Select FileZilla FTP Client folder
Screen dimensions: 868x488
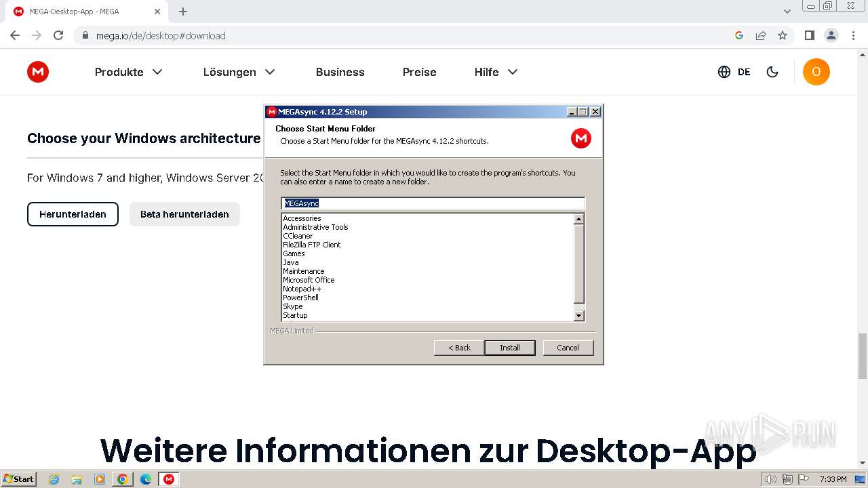(x=312, y=245)
